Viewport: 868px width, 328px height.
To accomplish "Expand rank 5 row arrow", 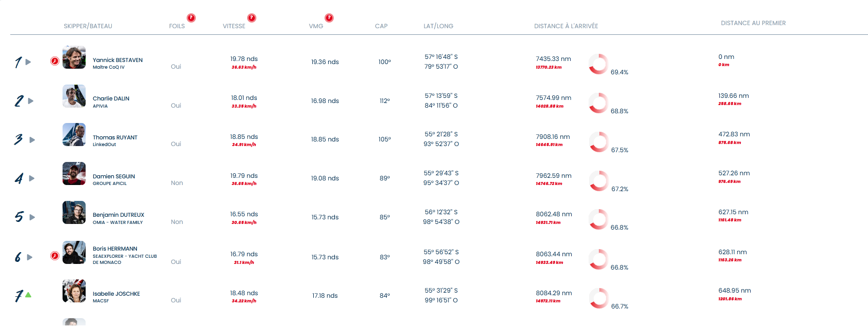I will coord(32,217).
